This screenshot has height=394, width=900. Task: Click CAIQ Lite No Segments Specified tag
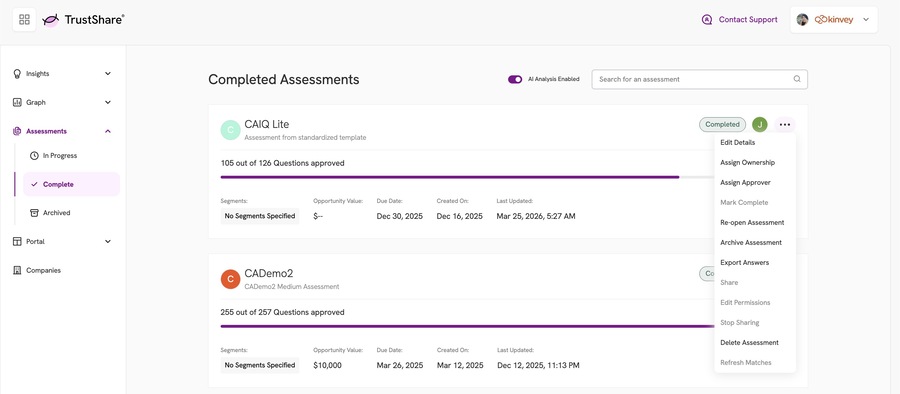[260, 216]
